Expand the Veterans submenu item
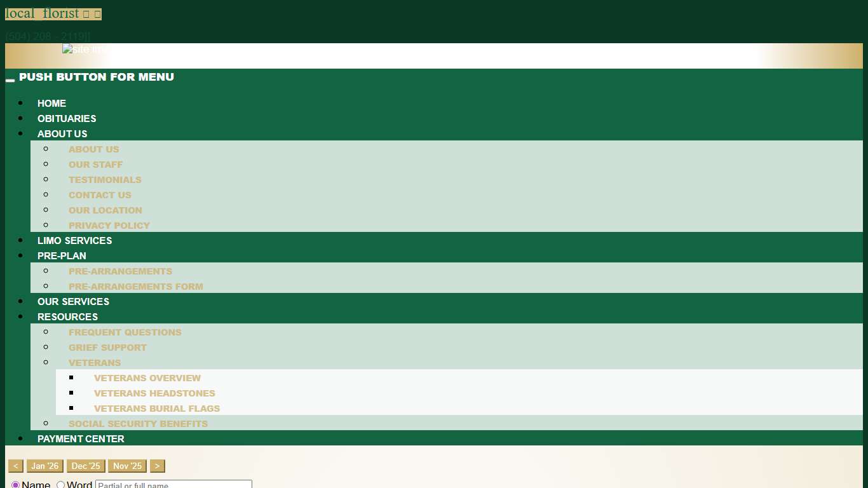868x488 pixels. (x=95, y=363)
